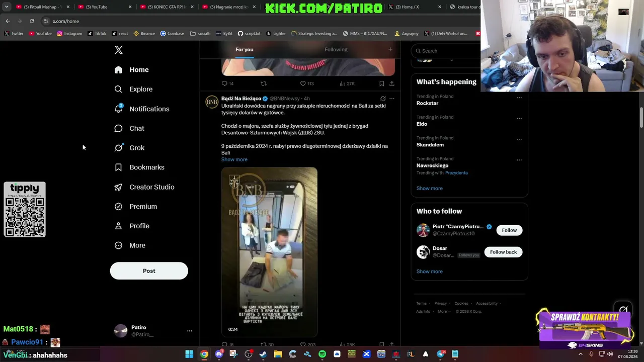This screenshot has height=362, width=644.
Task: Launch Grok from the sidebar
Action: tap(129, 148)
